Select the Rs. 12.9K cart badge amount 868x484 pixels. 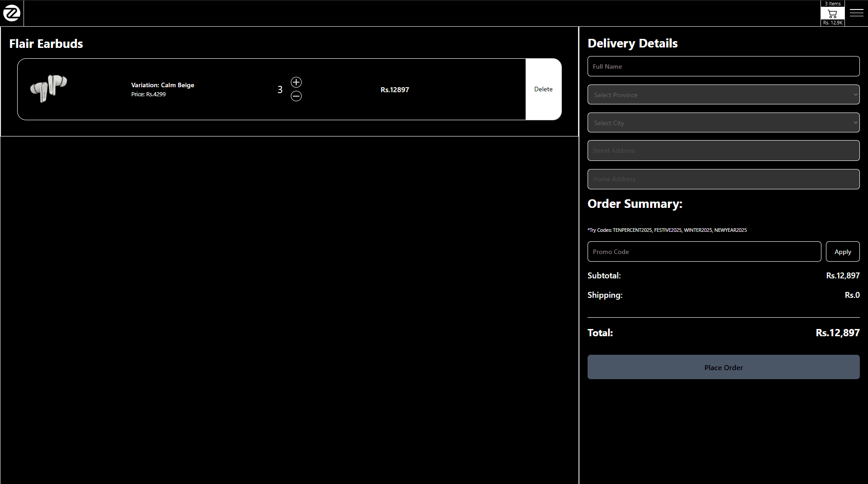pyautogui.click(x=832, y=23)
